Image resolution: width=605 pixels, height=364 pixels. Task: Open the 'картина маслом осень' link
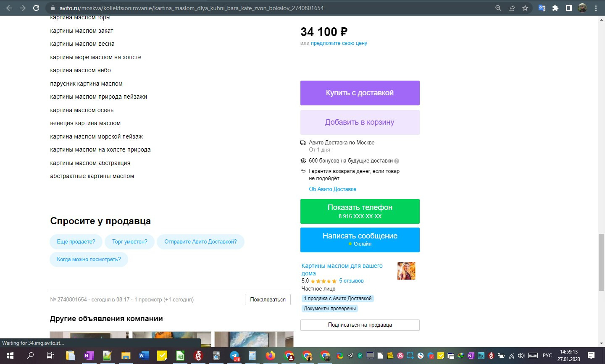pos(82,110)
